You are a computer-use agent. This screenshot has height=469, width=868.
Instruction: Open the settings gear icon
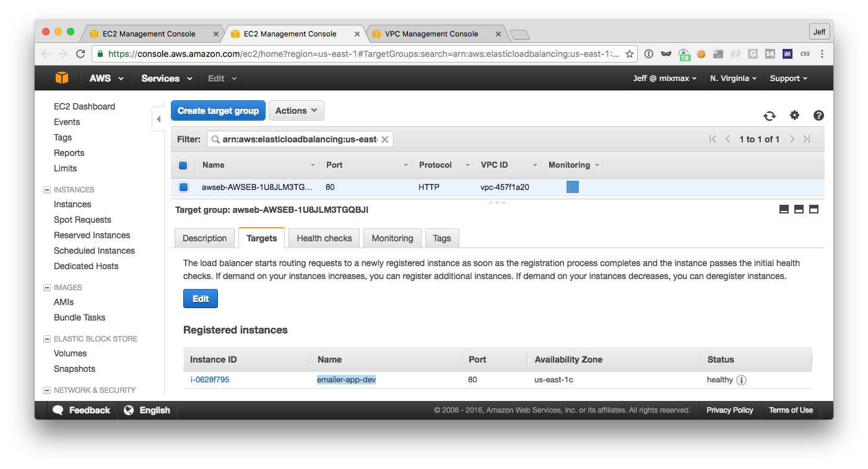click(795, 115)
